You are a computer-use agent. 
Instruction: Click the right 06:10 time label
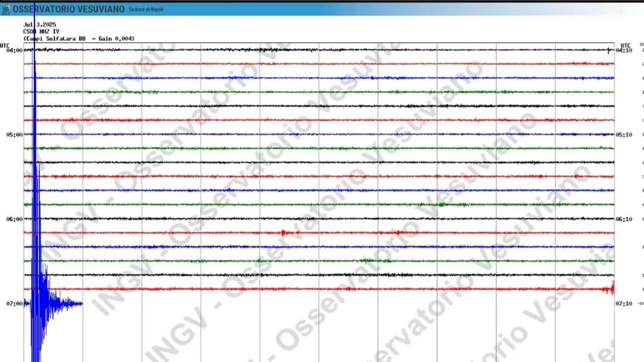623,219
